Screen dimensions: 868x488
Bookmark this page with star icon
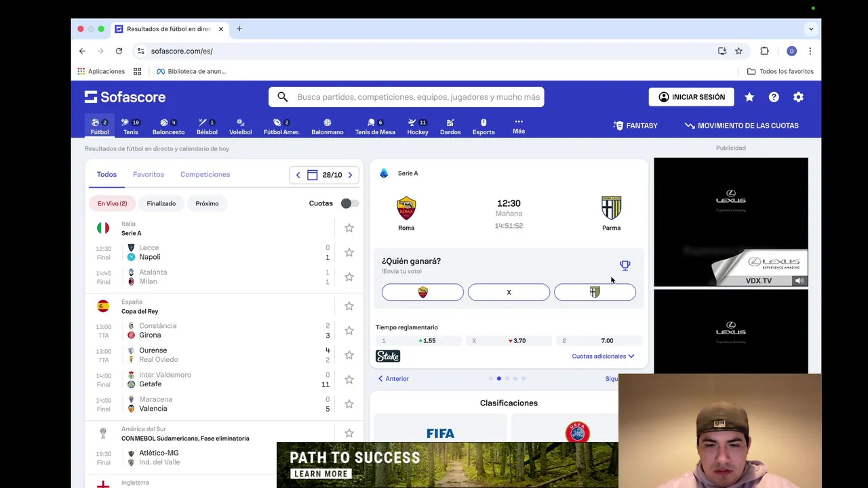point(738,51)
